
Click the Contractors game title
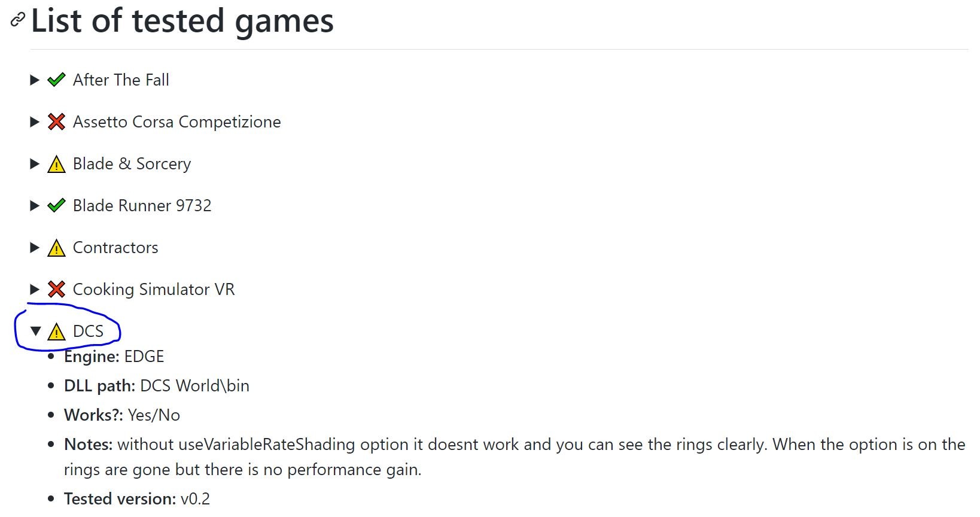(x=115, y=248)
